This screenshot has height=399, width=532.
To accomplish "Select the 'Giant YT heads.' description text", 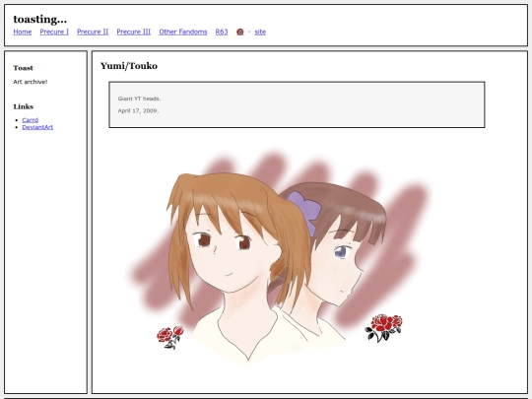I will [140, 99].
